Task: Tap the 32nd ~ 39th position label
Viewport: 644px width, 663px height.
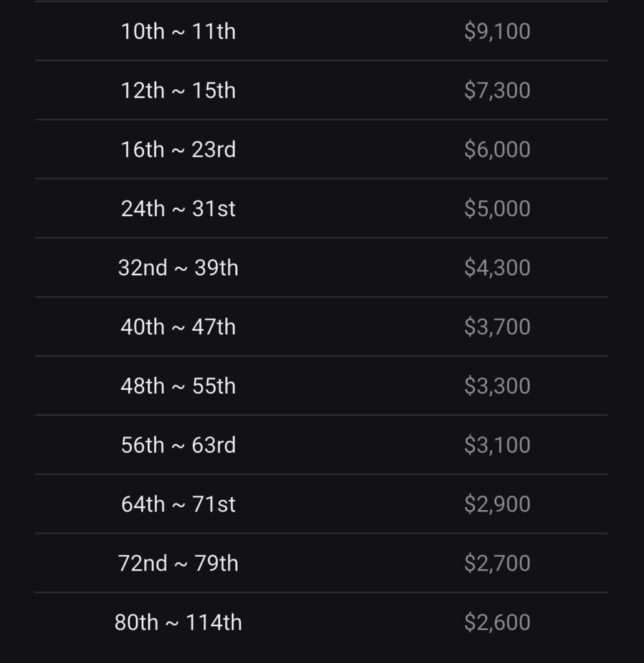Action: tap(178, 268)
